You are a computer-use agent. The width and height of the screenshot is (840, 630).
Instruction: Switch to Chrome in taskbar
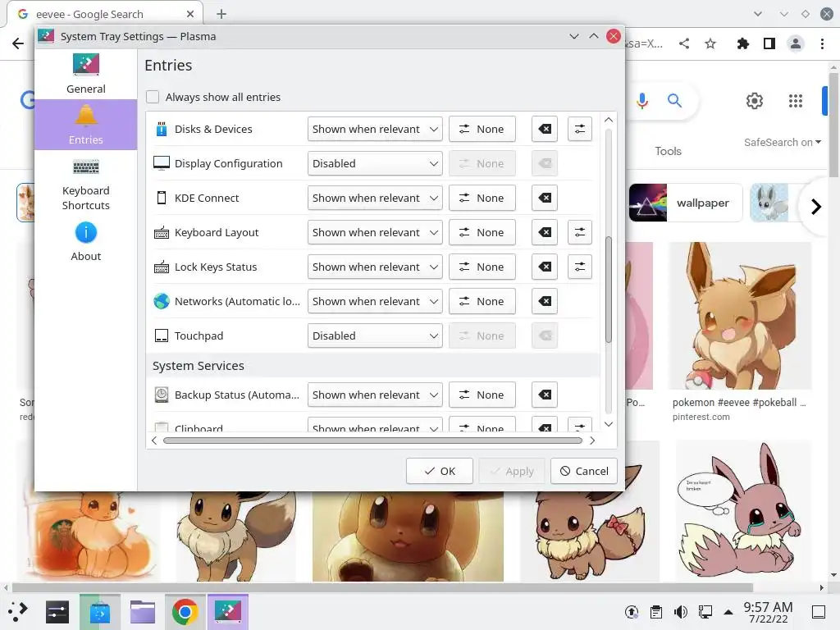tap(185, 611)
